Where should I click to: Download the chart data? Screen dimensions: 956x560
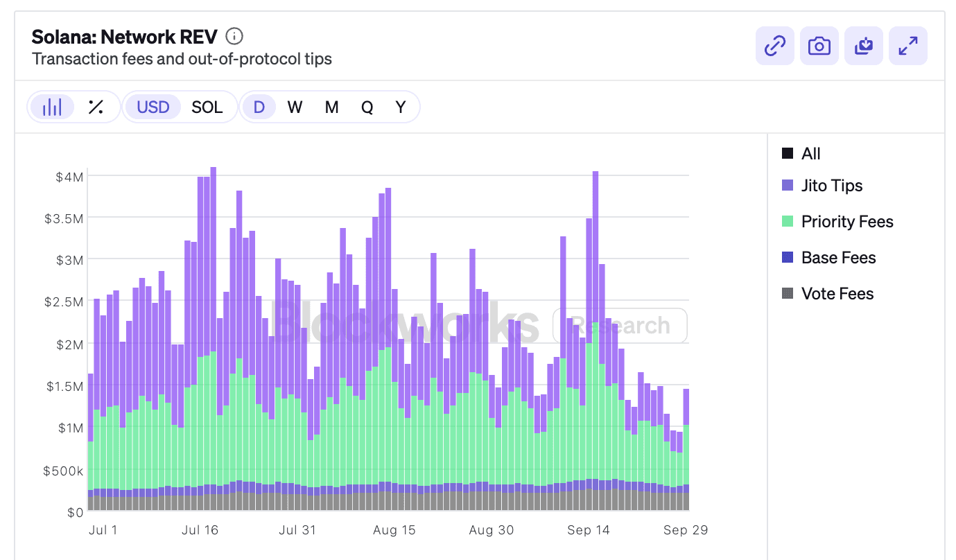click(x=864, y=46)
